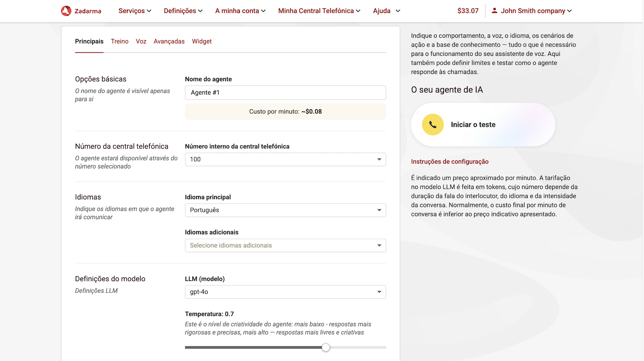Click the Custo por minuto text

pos(285,112)
